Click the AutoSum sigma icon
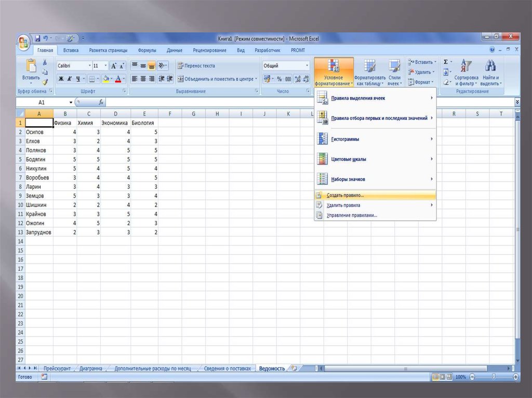532x398 pixels. click(446, 62)
